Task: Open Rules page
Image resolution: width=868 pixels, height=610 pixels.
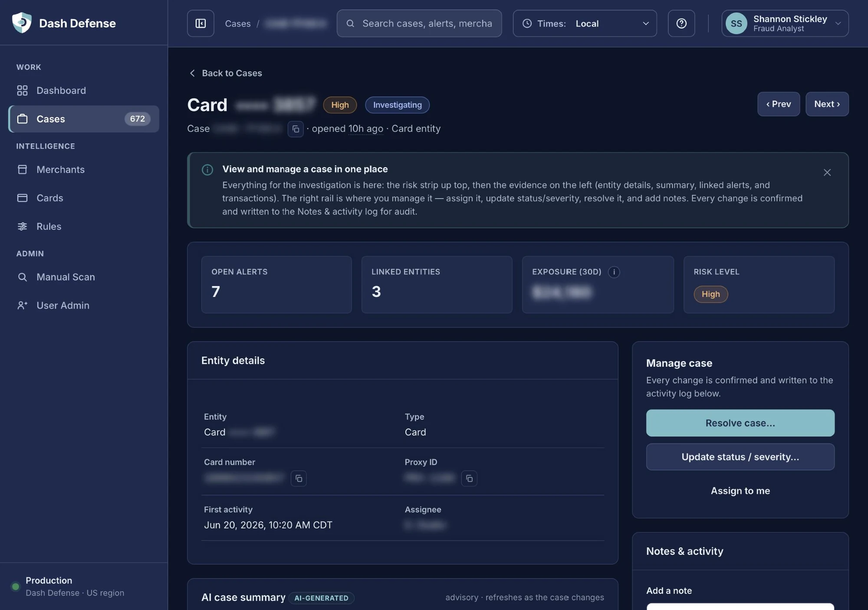Action: pyautogui.click(x=84, y=226)
